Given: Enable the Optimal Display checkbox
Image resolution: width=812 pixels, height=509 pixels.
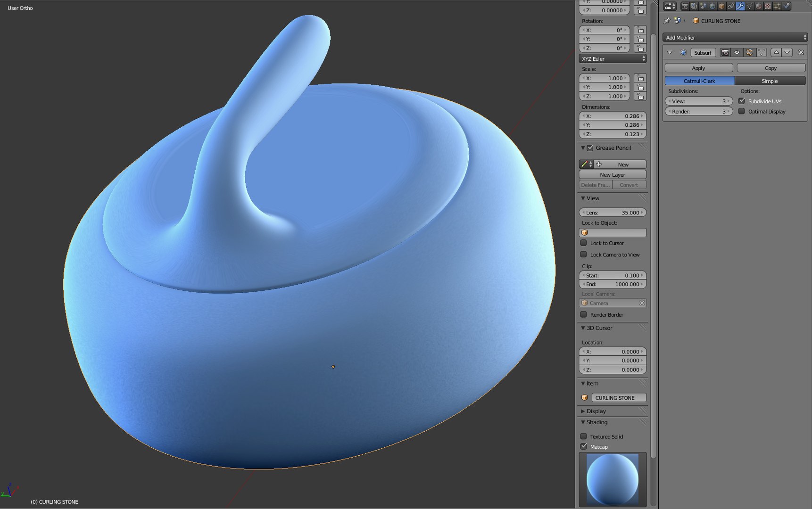Looking at the screenshot, I should click(742, 111).
